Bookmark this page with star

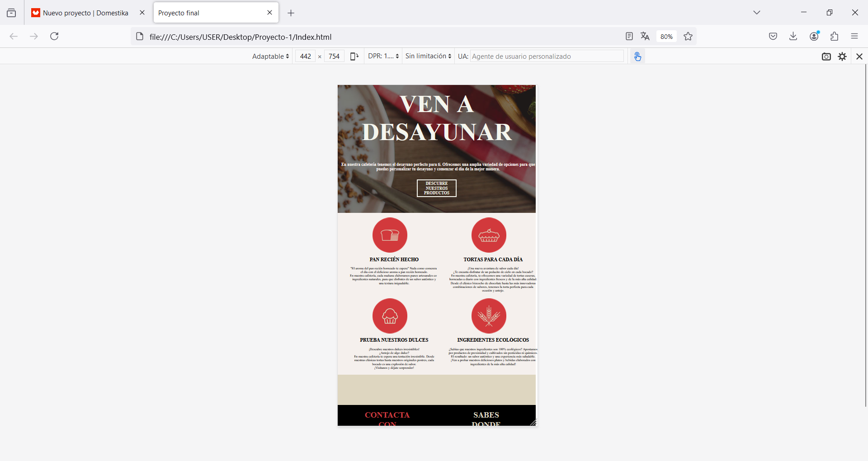coord(688,37)
